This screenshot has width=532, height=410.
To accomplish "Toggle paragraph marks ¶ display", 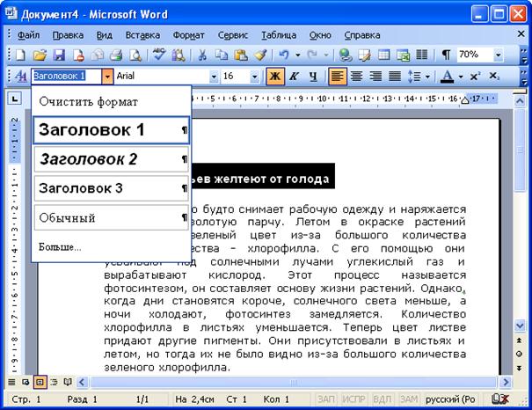I will [x=446, y=55].
